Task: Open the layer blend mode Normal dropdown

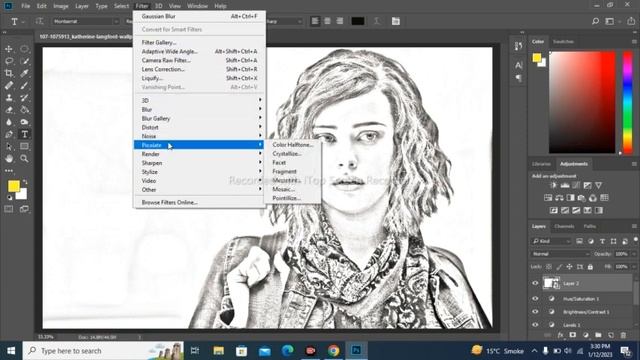Action: pos(561,254)
